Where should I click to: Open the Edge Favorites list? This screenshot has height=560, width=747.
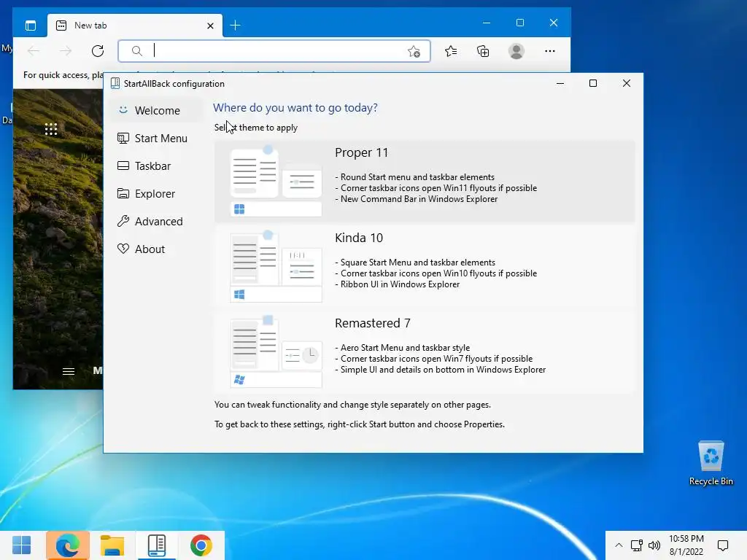pos(451,51)
